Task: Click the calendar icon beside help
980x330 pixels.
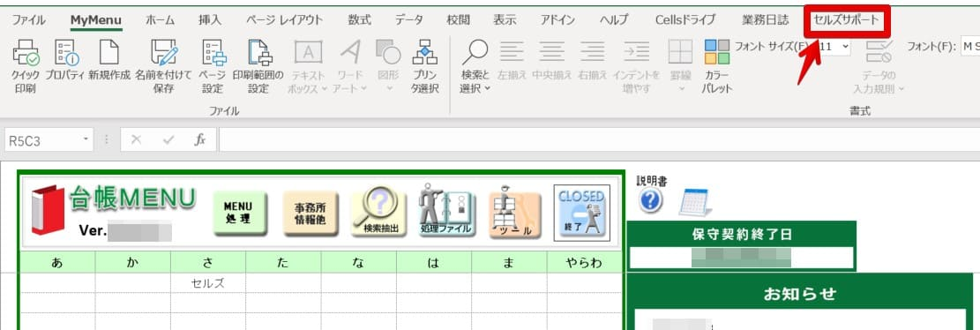Action: (x=695, y=202)
